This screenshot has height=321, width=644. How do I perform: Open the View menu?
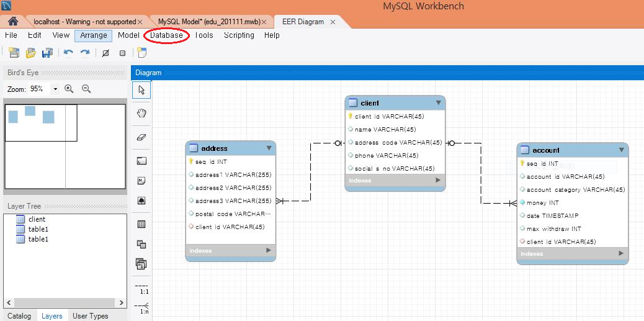click(61, 35)
